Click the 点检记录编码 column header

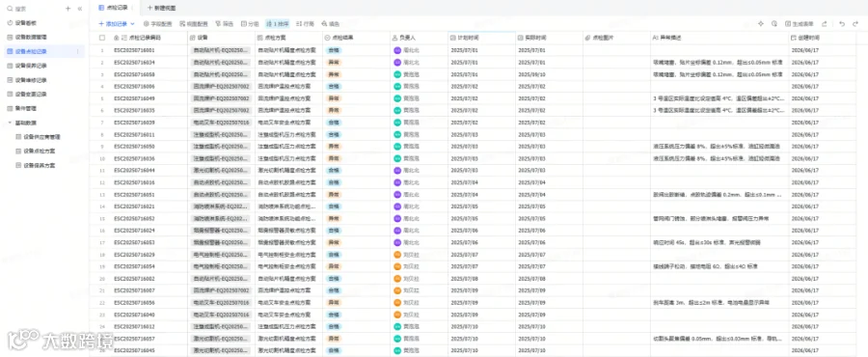145,39
